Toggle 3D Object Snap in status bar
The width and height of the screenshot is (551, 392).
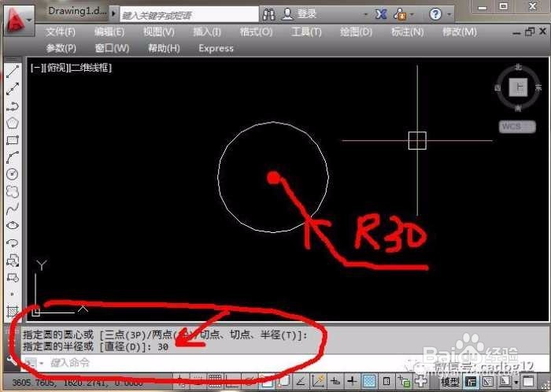coord(285,381)
